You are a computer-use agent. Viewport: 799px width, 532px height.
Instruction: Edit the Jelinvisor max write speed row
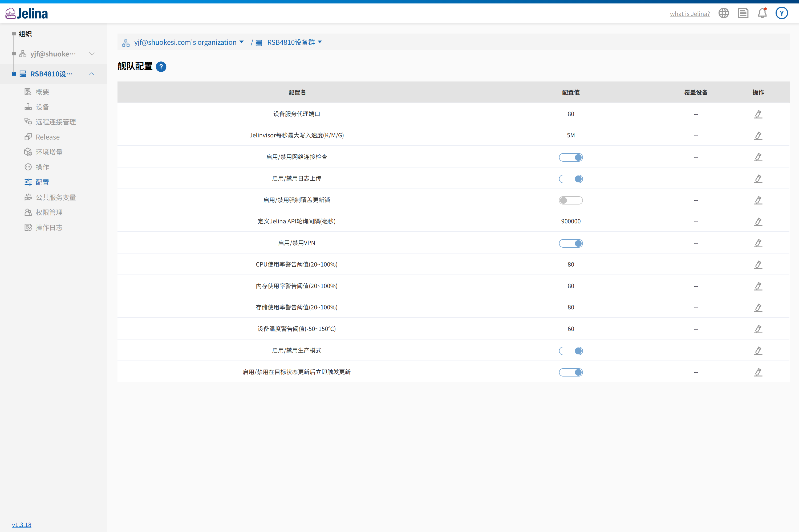(x=758, y=136)
